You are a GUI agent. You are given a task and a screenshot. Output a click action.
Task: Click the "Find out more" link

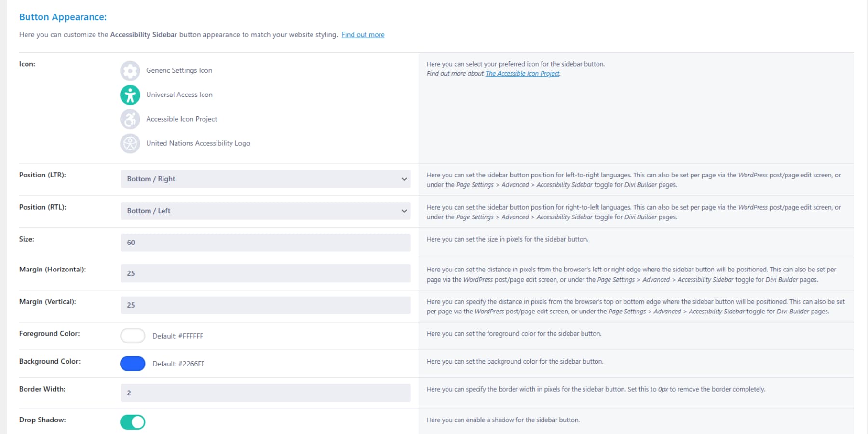pos(363,34)
